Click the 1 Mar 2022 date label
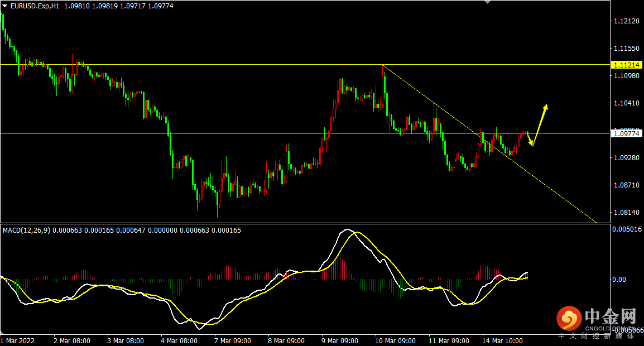 point(18,340)
